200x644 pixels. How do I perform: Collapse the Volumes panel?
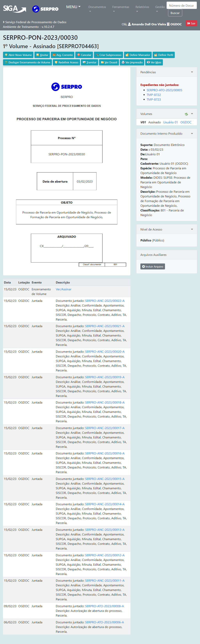click(192, 114)
